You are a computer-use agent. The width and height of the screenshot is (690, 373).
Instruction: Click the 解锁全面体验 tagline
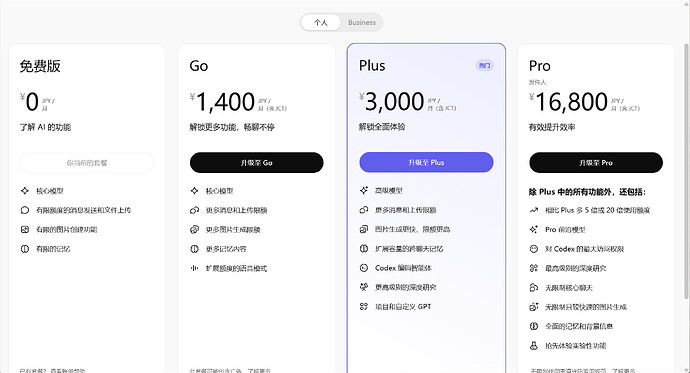click(382, 127)
